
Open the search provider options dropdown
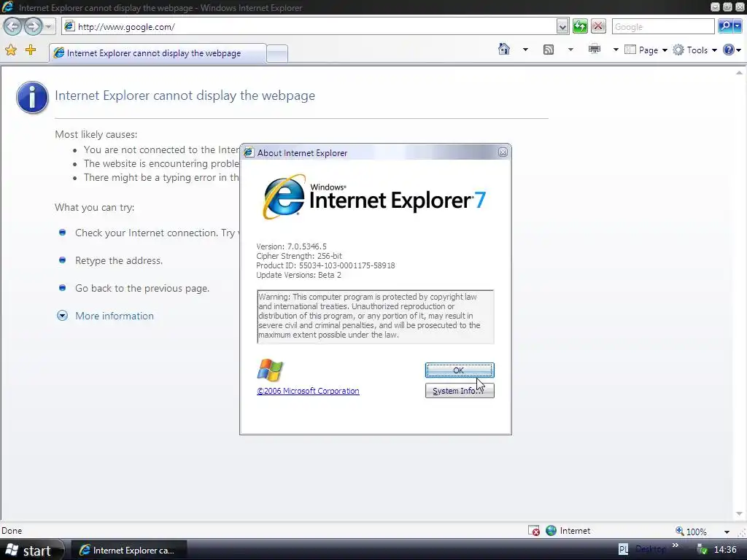tap(739, 26)
